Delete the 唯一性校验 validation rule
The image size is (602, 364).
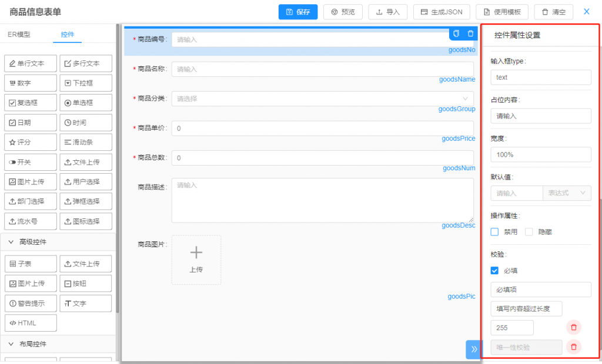[x=574, y=347]
